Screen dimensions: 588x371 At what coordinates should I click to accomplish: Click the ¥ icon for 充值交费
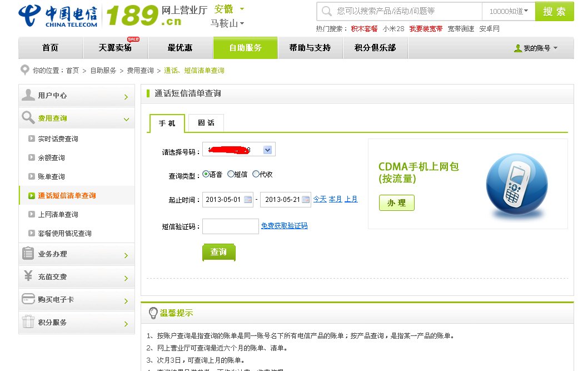pyautogui.click(x=28, y=276)
